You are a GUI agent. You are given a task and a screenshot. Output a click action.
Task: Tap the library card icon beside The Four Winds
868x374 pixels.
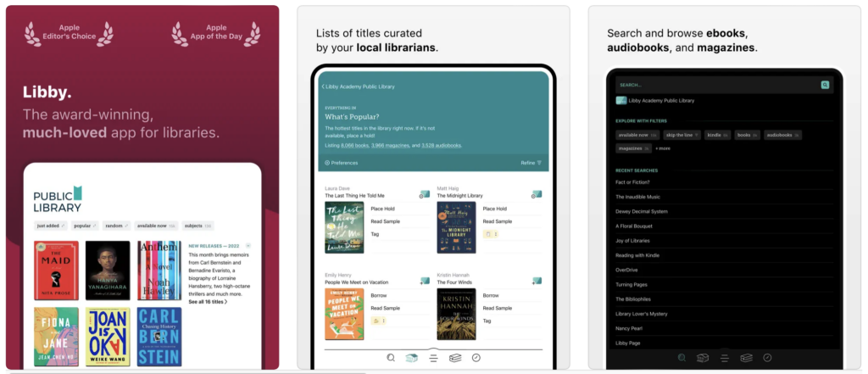tap(536, 281)
